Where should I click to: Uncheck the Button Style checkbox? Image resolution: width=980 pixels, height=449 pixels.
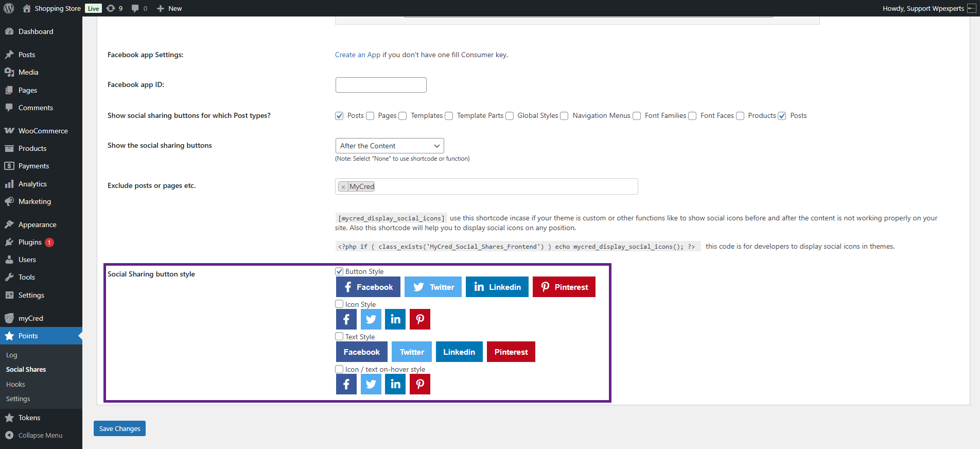(x=339, y=271)
